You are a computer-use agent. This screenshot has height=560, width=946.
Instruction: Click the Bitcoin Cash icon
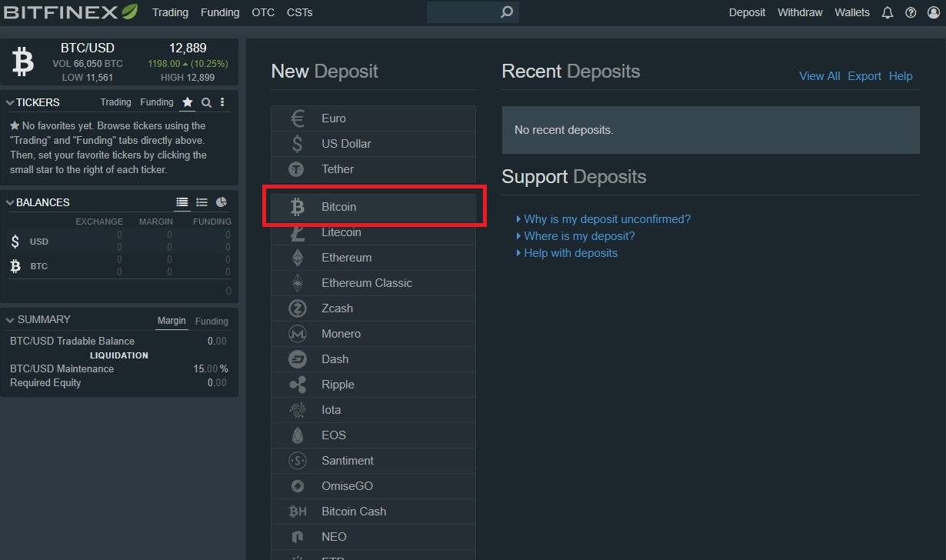[297, 512]
